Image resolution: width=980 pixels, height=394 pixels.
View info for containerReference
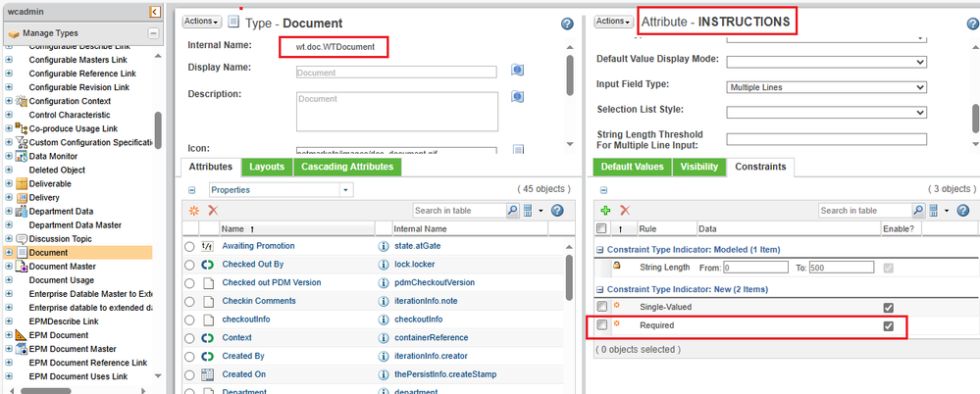tap(384, 337)
